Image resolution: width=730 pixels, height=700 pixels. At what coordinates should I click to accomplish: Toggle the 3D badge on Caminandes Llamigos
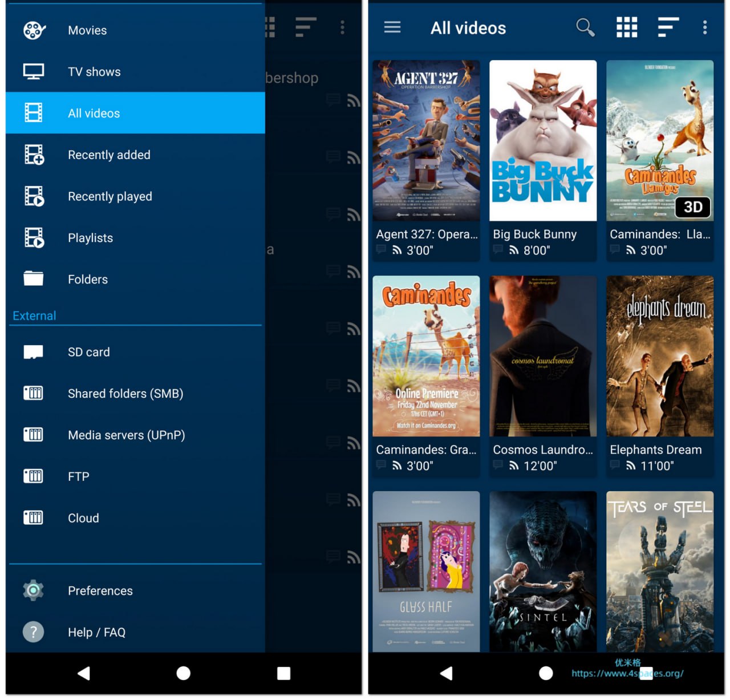[x=692, y=207]
